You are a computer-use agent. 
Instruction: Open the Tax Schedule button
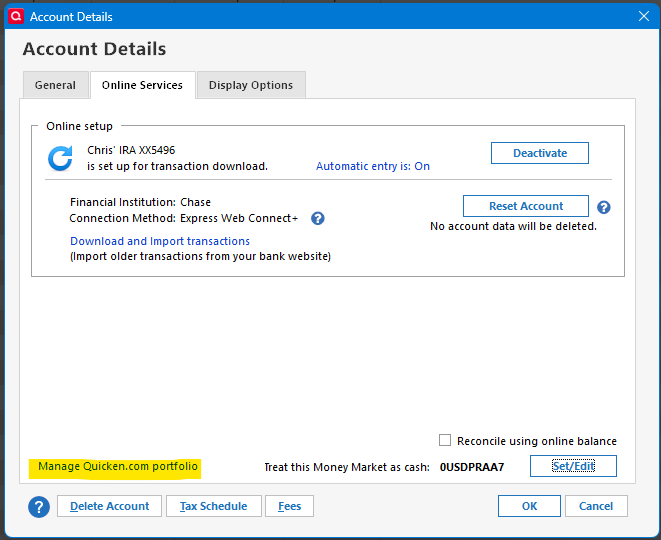[214, 506]
